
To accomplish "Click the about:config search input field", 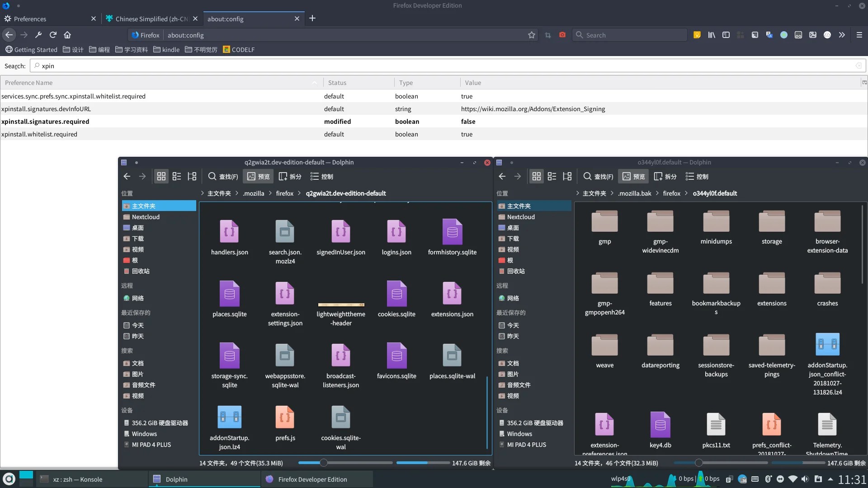I will pyautogui.click(x=448, y=66).
